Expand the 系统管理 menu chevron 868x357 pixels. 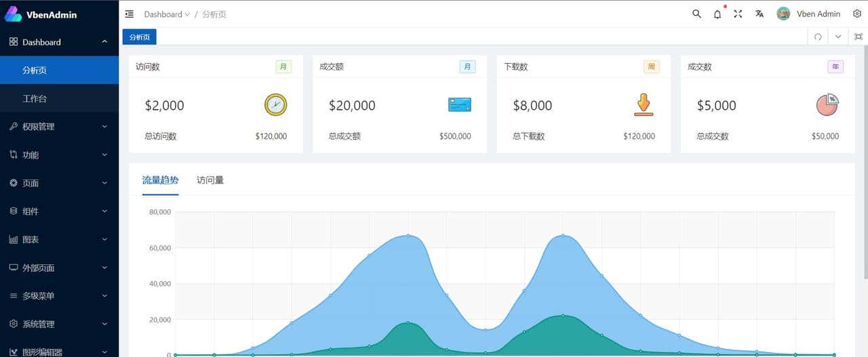(x=104, y=324)
